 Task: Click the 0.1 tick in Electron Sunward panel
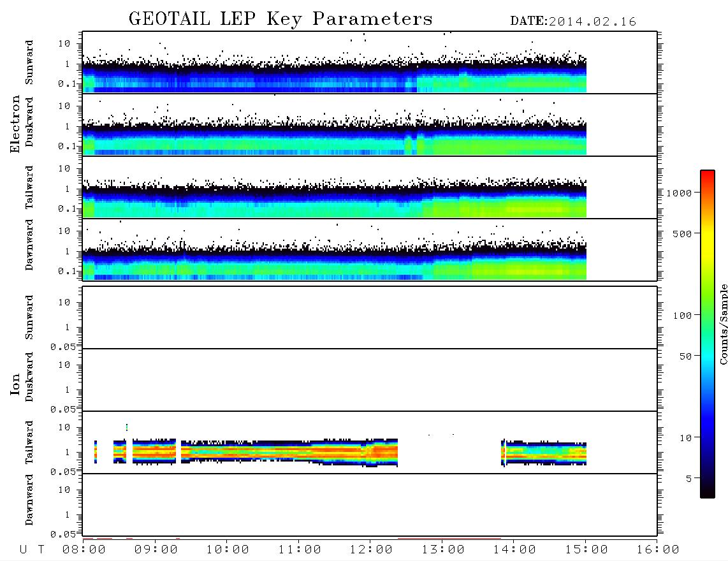point(67,84)
